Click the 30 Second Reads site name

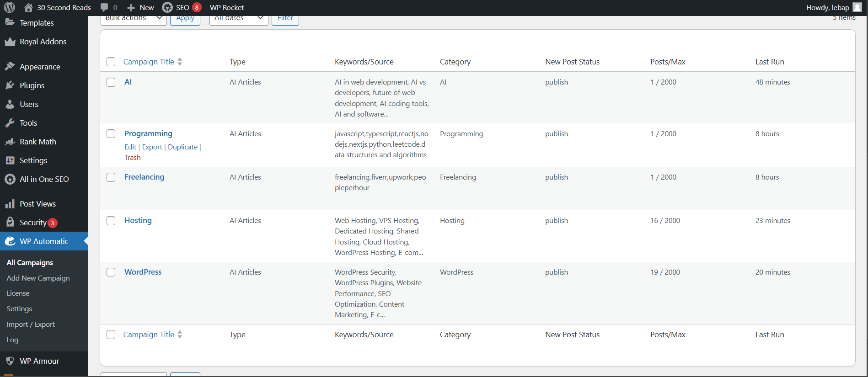click(x=64, y=7)
